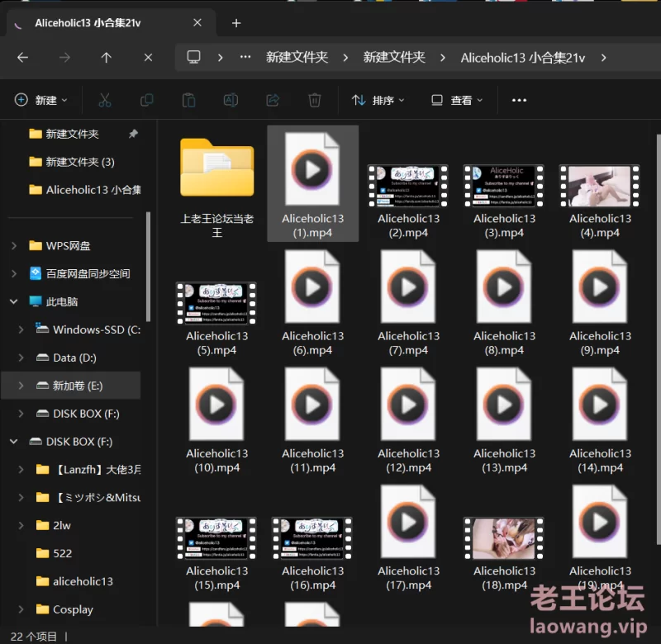The height and width of the screenshot is (644, 661).
Task: Expand Data (D:) drive node
Action: click(21, 358)
